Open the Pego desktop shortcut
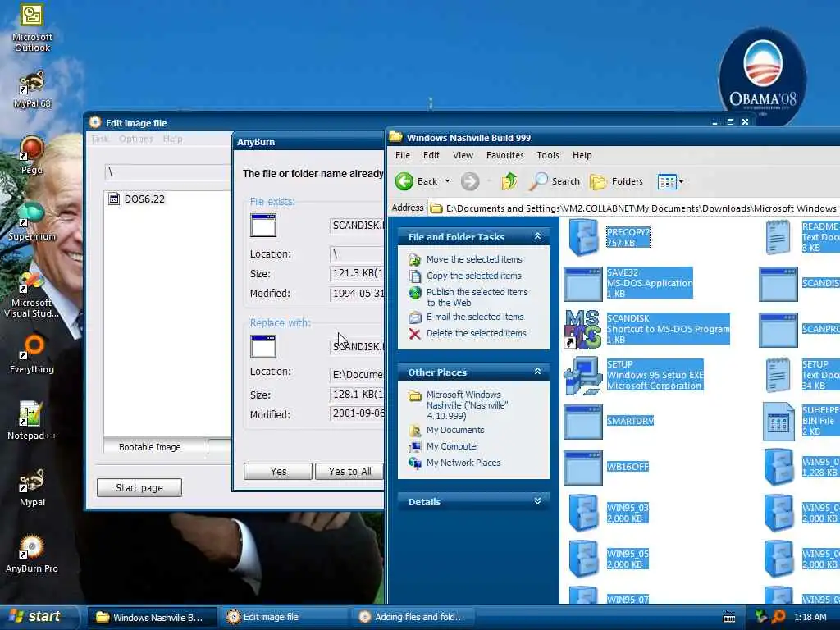The height and width of the screenshot is (630, 840). pyautogui.click(x=32, y=155)
